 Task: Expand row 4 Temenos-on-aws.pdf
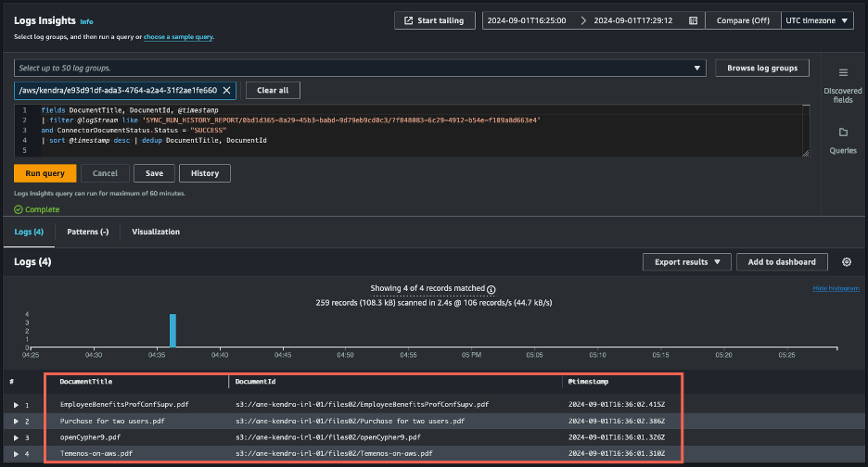click(x=16, y=453)
